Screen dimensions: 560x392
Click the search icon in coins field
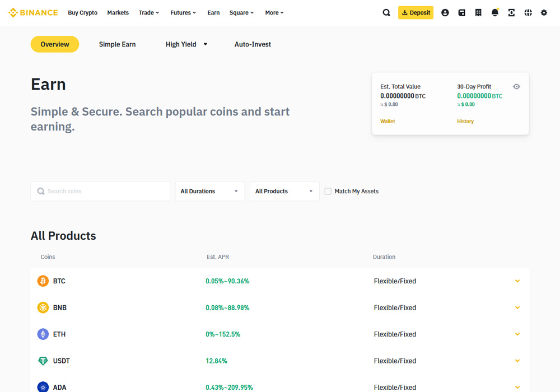click(x=41, y=192)
